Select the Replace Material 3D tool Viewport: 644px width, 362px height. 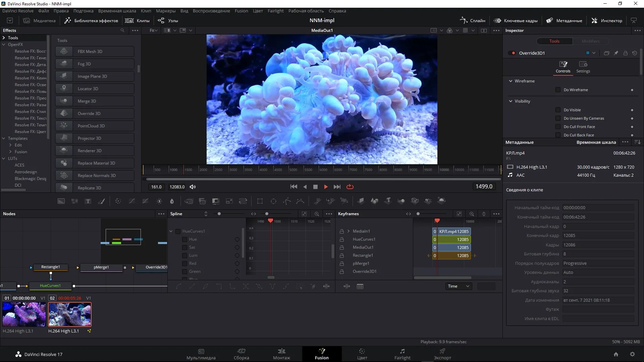point(96,163)
